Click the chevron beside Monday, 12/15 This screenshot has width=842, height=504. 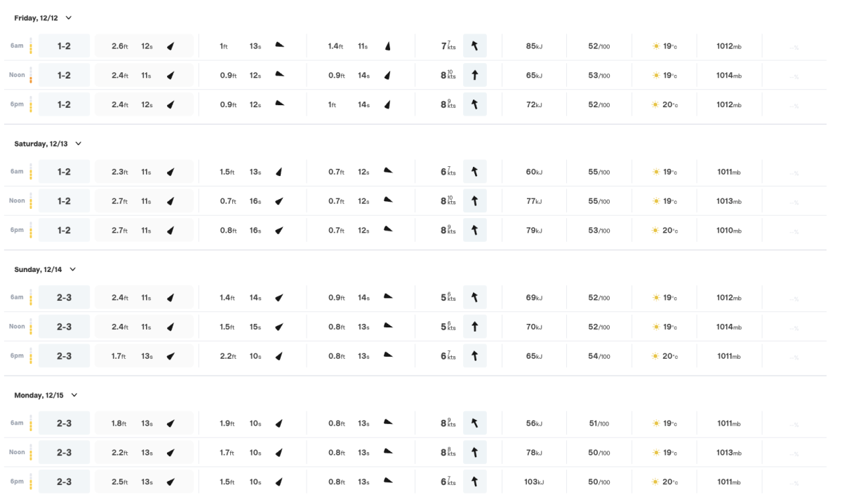pos(74,395)
